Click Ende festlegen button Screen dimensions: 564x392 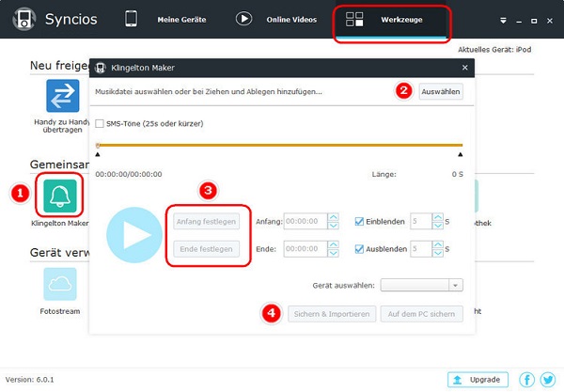point(206,249)
